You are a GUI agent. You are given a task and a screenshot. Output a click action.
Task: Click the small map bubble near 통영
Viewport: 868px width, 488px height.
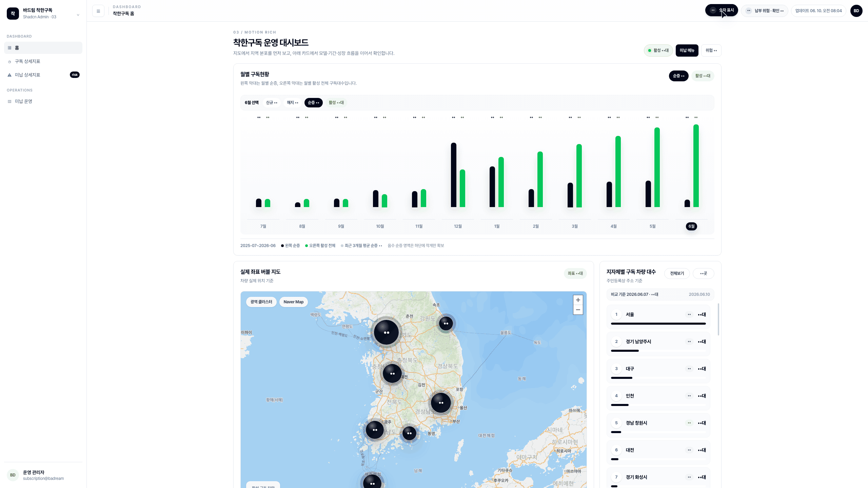(x=409, y=433)
